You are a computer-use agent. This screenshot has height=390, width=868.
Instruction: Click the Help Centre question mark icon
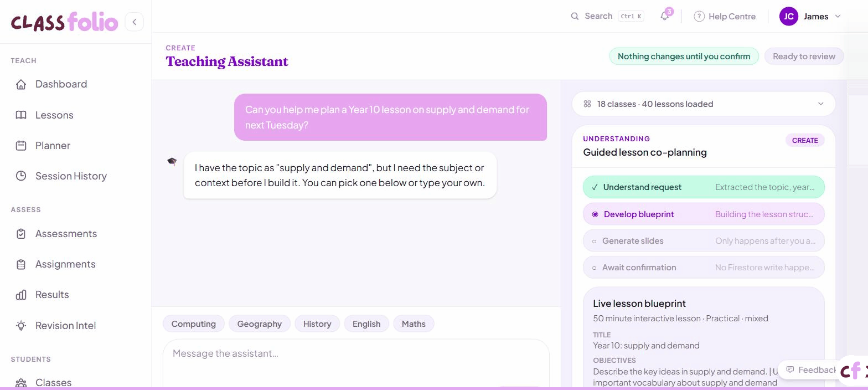pyautogui.click(x=699, y=17)
